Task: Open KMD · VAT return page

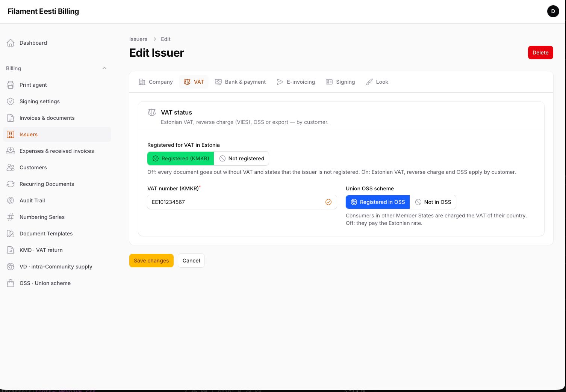Action: pos(57,250)
